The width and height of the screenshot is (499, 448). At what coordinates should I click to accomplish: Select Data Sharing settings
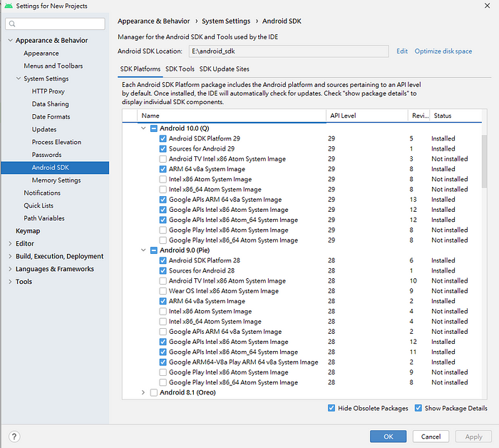pos(51,104)
